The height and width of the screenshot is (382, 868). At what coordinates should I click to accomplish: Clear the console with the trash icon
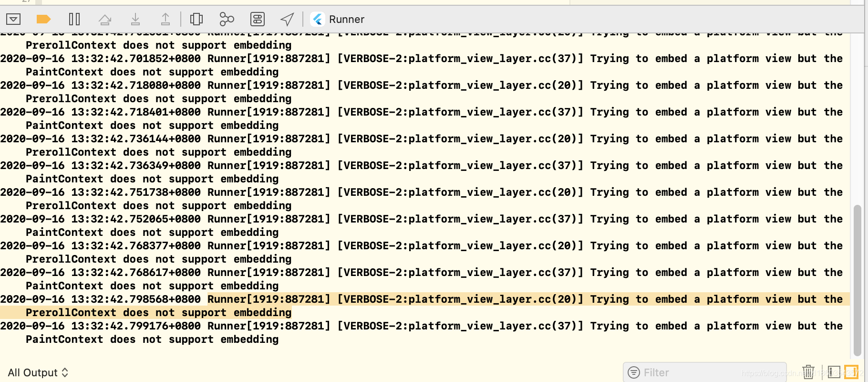coord(808,372)
